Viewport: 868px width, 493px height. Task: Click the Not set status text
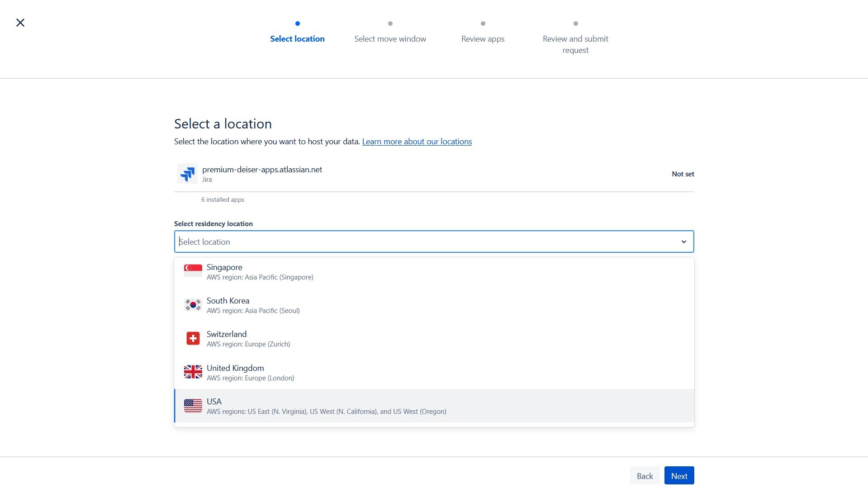[x=683, y=174]
